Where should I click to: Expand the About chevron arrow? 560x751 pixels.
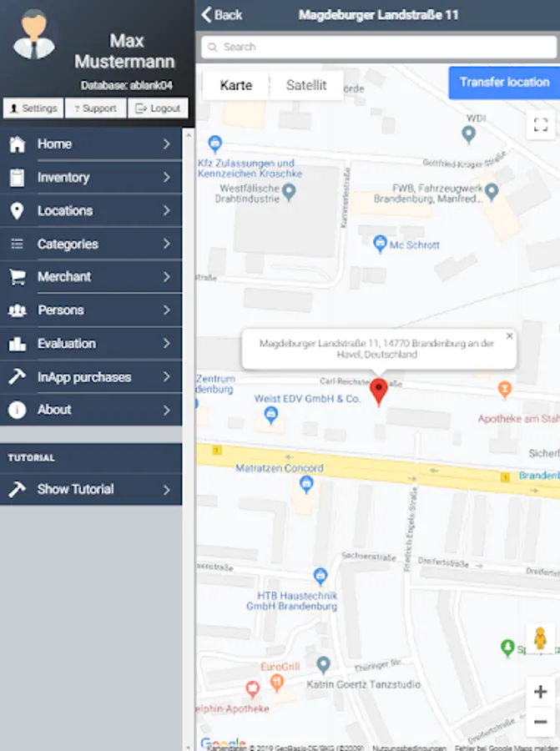[x=167, y=410]
